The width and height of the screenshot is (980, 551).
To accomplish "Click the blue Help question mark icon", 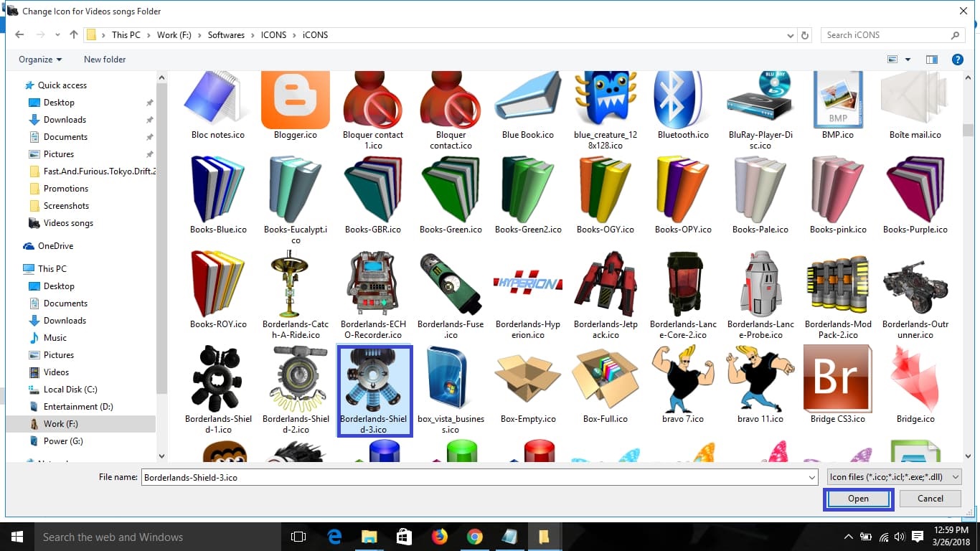I will click(x=958, y=60).
